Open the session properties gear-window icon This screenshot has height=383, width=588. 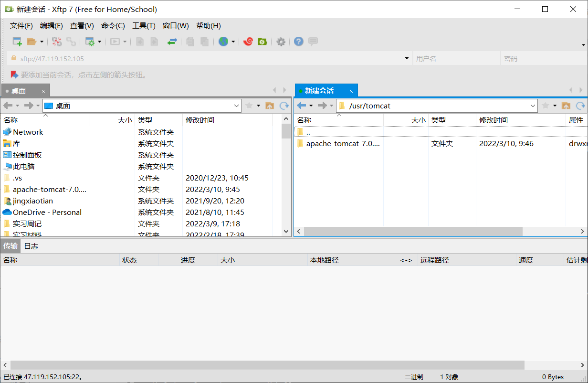90,42
